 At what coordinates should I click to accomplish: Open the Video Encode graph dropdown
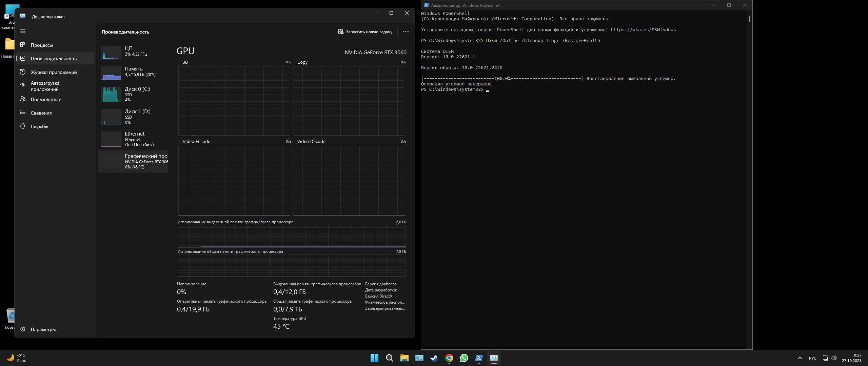(195, 142)
